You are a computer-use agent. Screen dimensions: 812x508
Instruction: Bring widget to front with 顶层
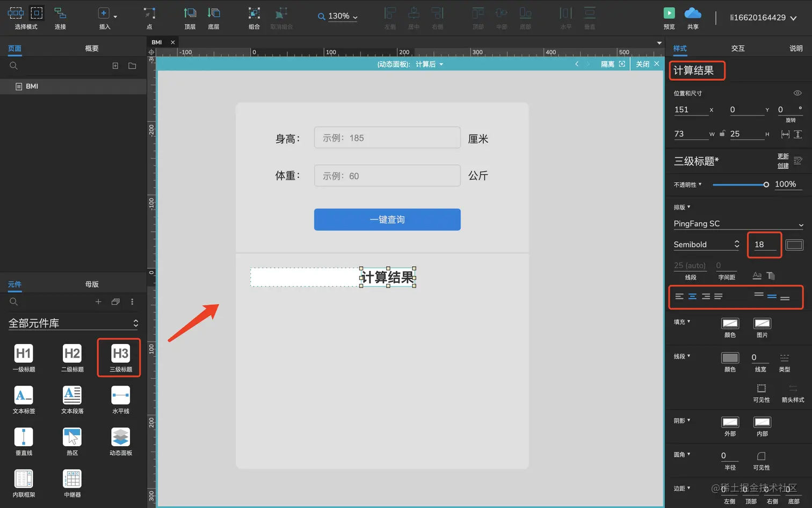(190, 13)
